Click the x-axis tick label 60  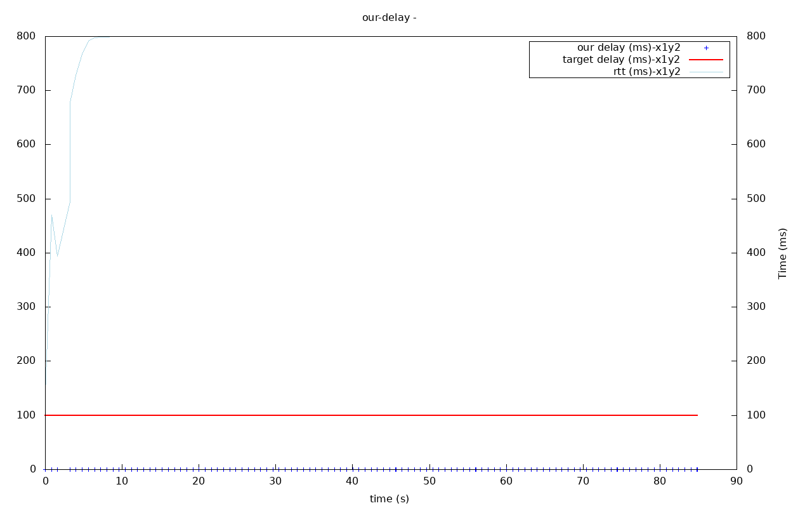tap(506, 481)
